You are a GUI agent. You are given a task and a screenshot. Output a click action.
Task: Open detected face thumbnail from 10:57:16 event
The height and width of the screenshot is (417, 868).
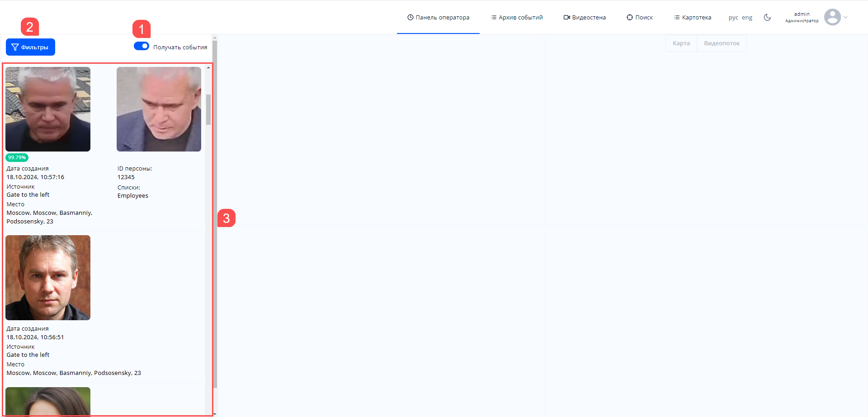click(48, 109)
